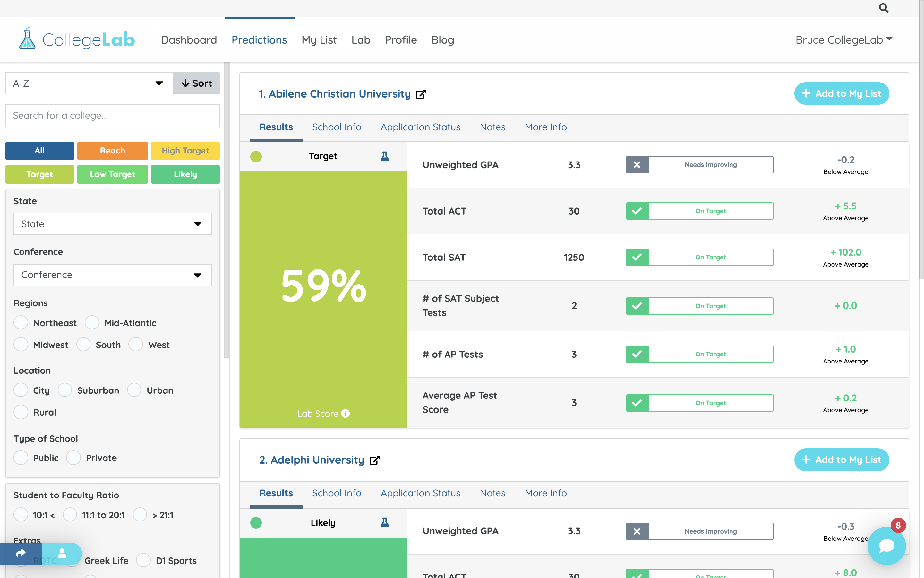Open Abilene Christian University title link
The image size is (924, 578).
[x=335, y=94]
